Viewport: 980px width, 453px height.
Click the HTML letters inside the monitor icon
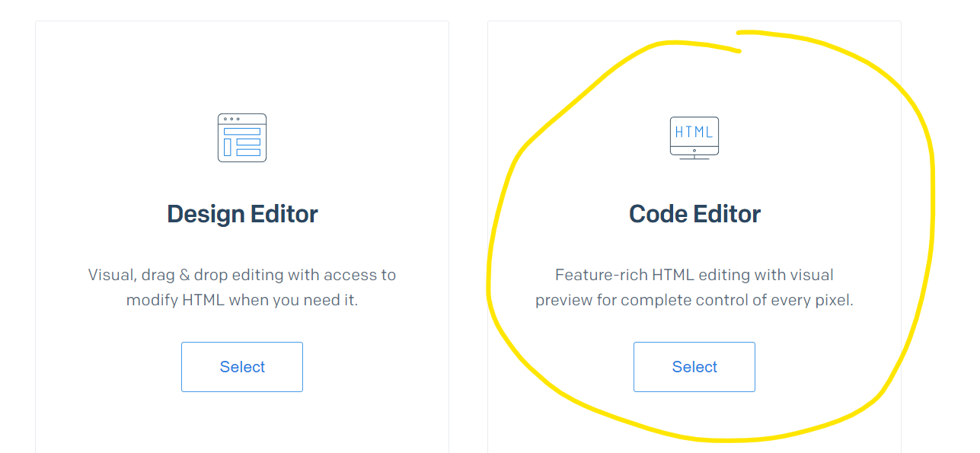tap(694, 132)
